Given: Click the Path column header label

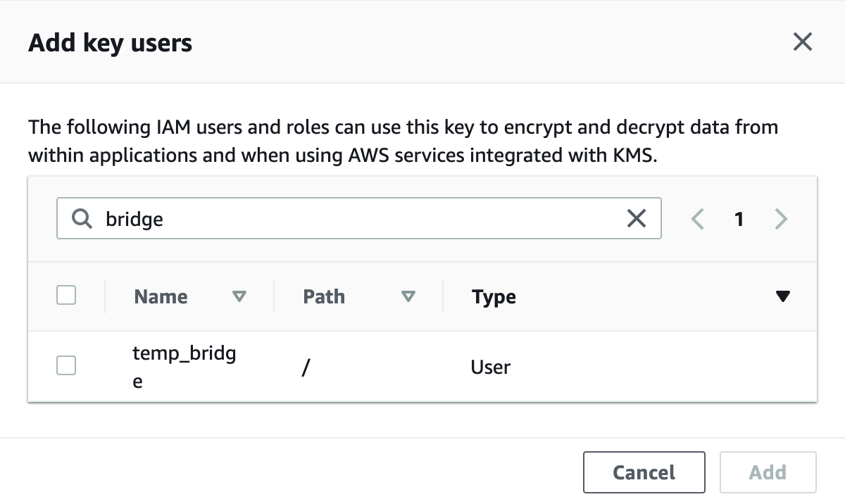Looking at the screenshot, I should [x=324, y=296].
